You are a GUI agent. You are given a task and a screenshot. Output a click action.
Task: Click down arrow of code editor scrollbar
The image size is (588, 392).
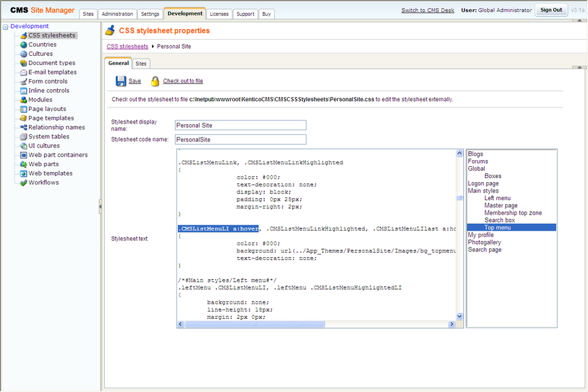point(459,316)
